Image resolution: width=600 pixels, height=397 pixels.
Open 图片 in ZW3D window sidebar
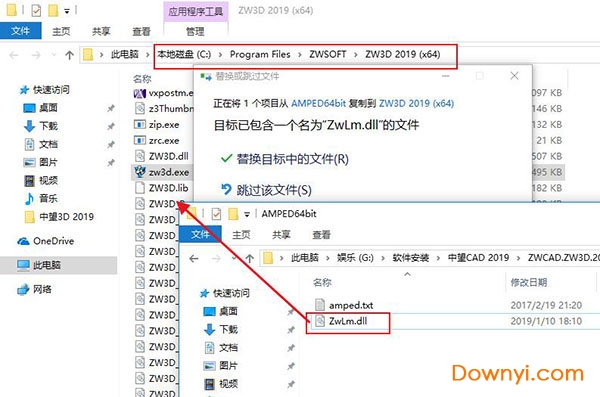point(41,162)
